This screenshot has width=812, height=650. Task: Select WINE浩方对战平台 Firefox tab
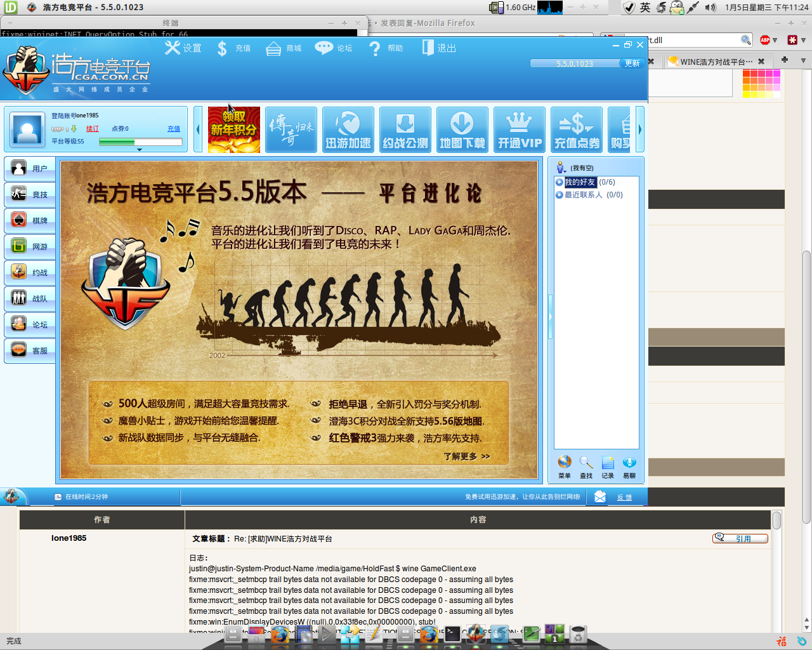[717, 62]
